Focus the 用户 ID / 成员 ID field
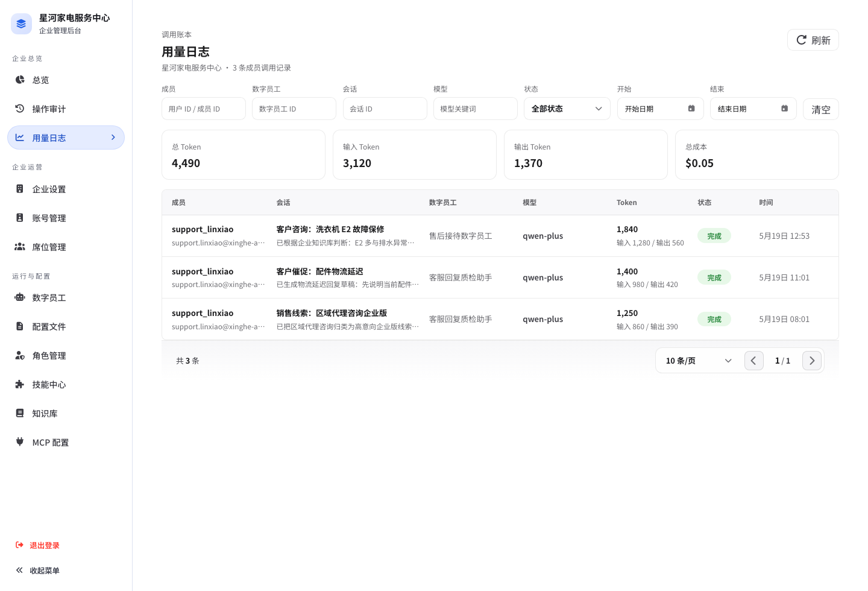868x591 pixels. 203,109
